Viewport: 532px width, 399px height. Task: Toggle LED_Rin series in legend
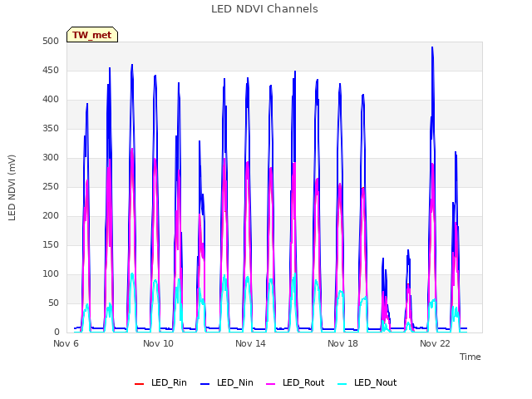160,382
